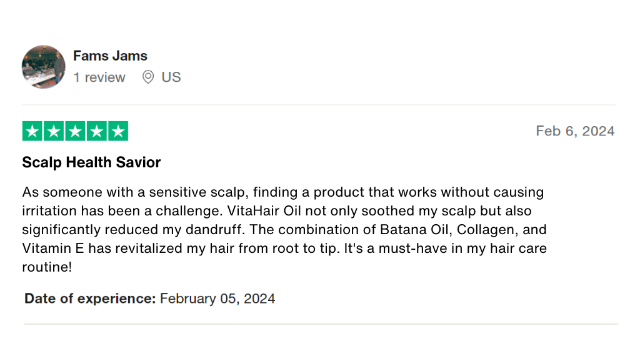The width and height of the screenshot is (625, 364).
Task: Click the February 05, 2024 experience date
Action: (x=217, y=298)
